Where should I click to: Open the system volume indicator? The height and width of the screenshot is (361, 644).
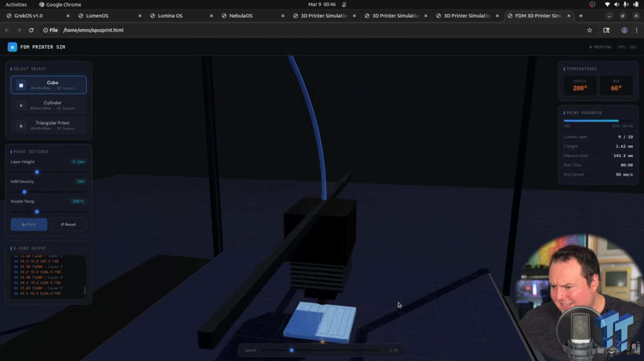click(617, 4)
